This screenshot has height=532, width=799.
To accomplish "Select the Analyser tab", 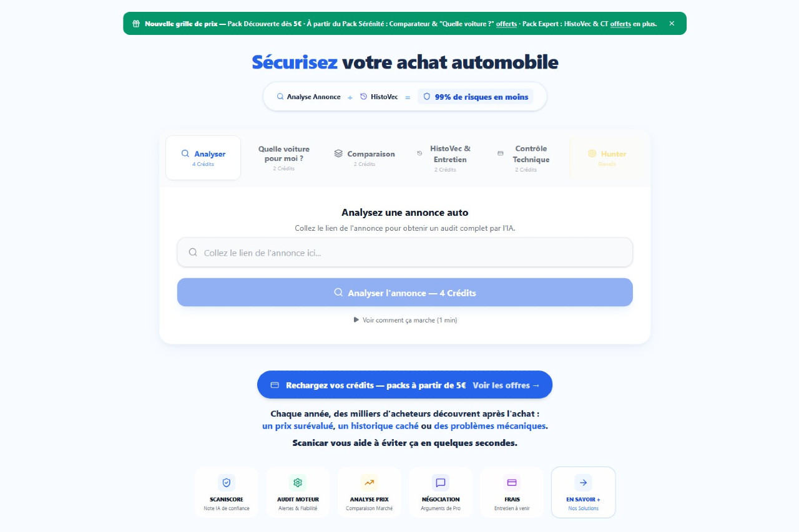I will click(203, 158).
